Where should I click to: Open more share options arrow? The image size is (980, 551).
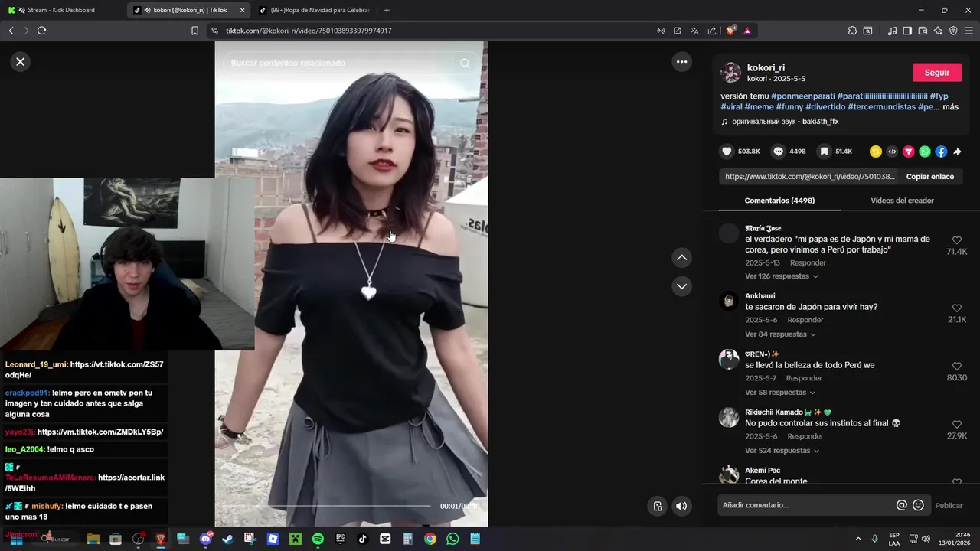pyautogui.click(x=957, y=152)
